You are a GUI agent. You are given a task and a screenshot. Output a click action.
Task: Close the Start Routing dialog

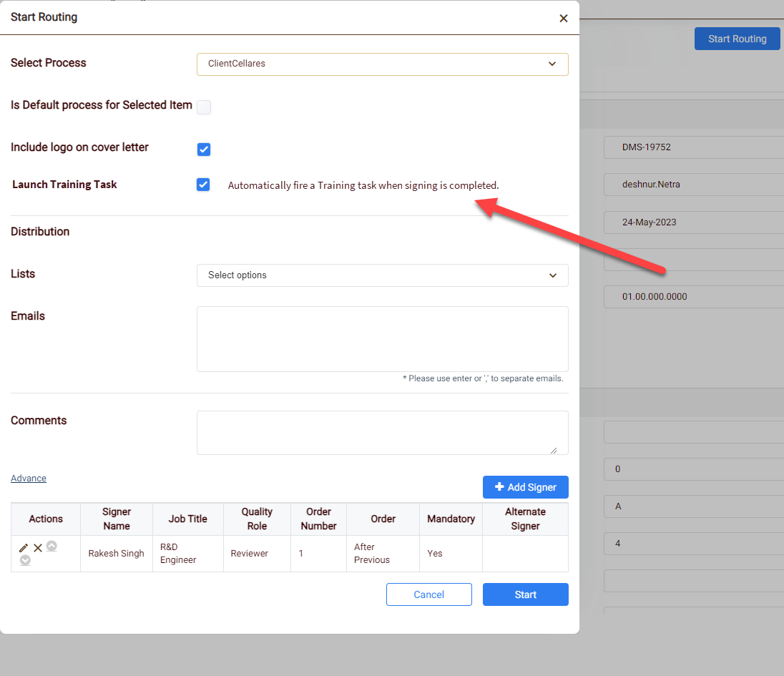click(564, 19)
